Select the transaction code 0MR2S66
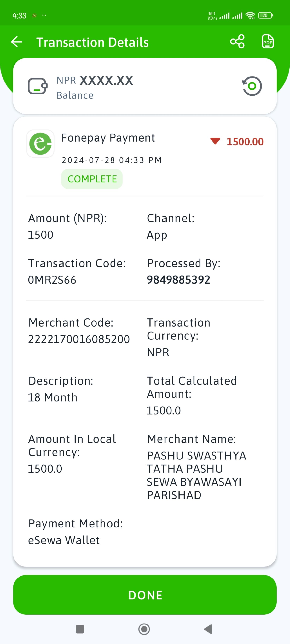The width and height of the screenshot is (290, 644). 52,280
